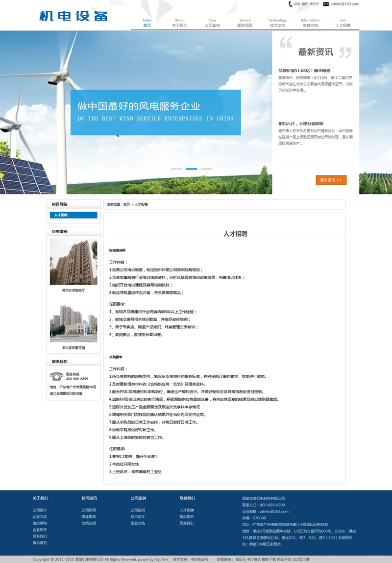392x563 pixels.
Task: Click the opening quote icon above 最新资讯
Action: [x=286, y=43]
